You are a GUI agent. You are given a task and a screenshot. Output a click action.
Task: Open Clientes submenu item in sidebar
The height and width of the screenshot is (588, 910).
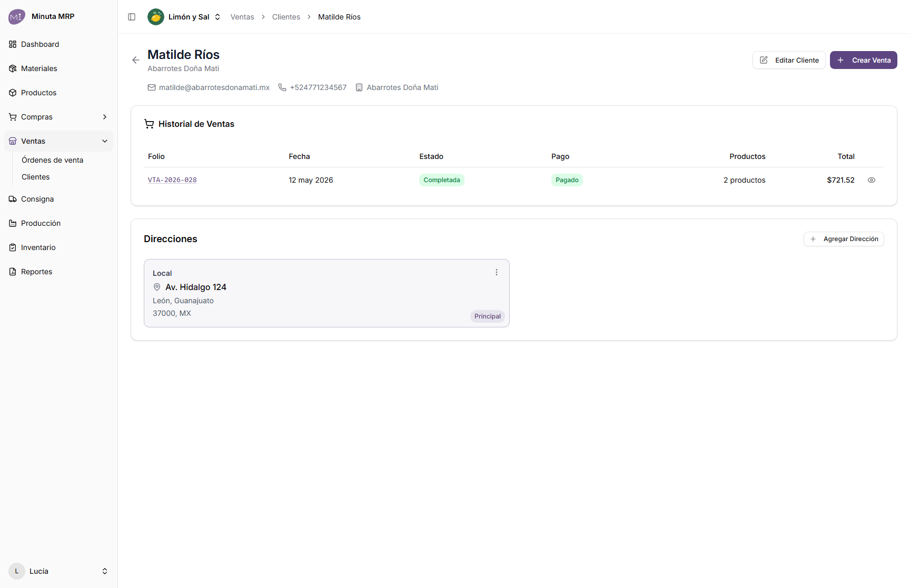[x=35, y=177]
